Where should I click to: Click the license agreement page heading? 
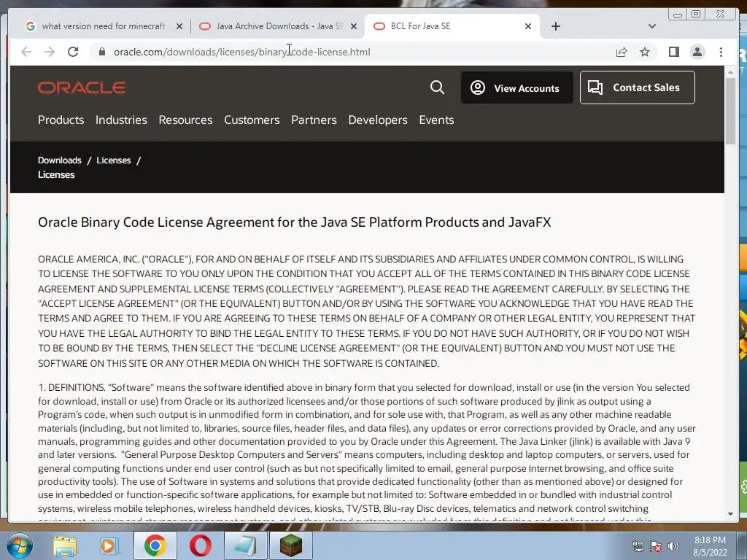click(295, 222)
